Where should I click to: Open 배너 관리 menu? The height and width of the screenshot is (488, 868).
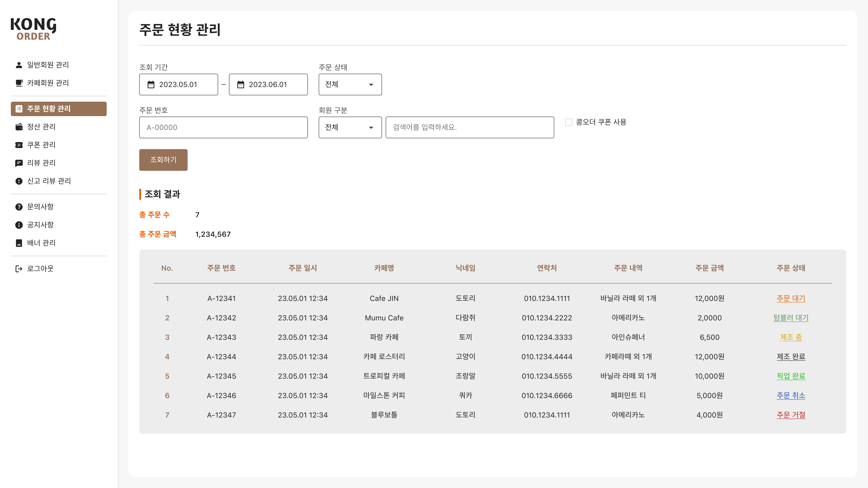[59, 243]
